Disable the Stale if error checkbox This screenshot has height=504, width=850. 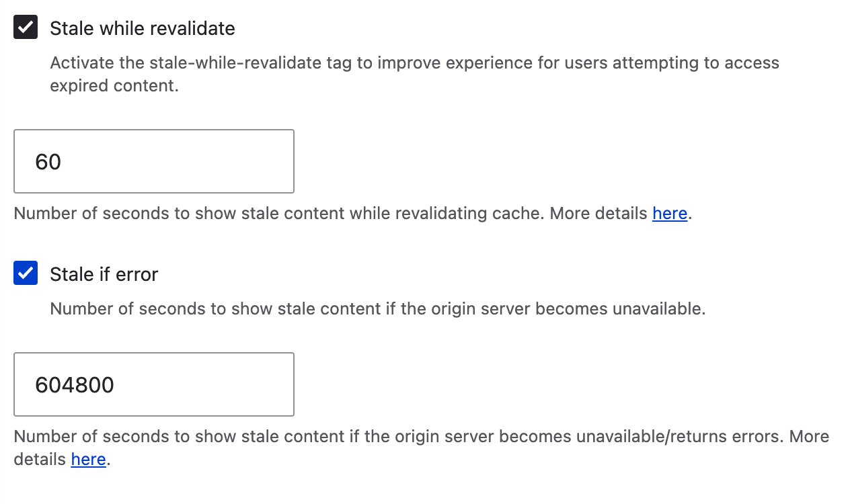26,274
